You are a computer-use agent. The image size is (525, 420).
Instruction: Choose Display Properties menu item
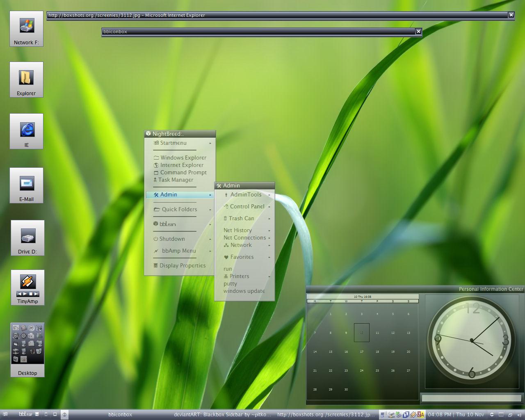(x=179, y=265)
